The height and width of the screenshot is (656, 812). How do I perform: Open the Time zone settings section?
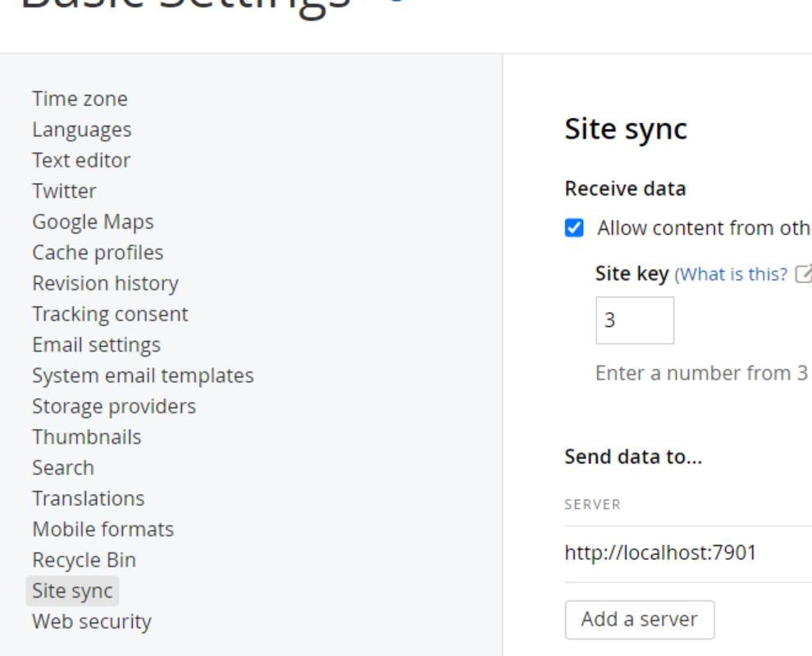[x=80, y=99]
